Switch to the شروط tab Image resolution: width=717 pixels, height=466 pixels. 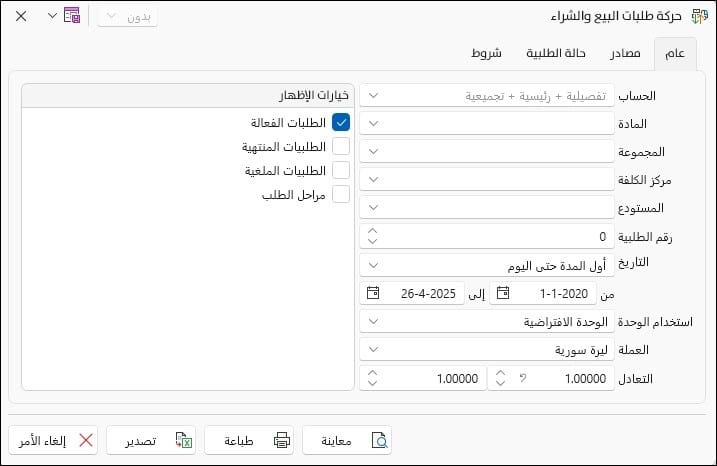point(486,54)
